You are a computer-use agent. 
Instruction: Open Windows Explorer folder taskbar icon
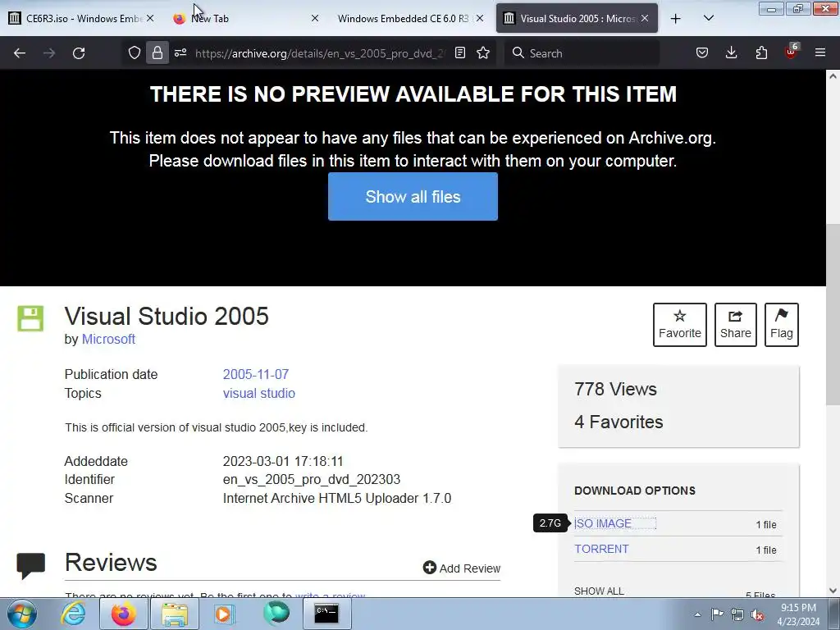(x=175, y=614)
